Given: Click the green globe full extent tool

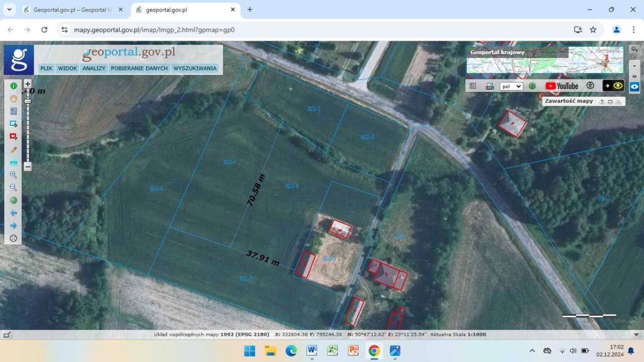Looking at the screenshot, I should coord(14,200).
